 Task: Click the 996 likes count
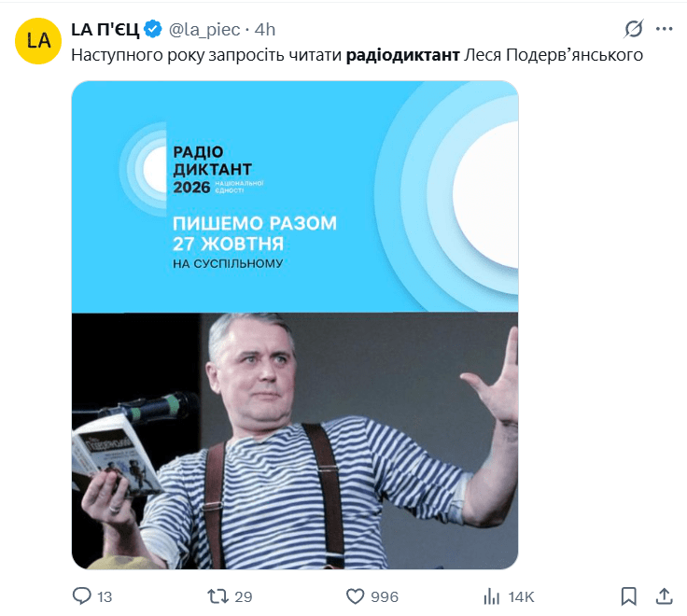tap(385, 596)
